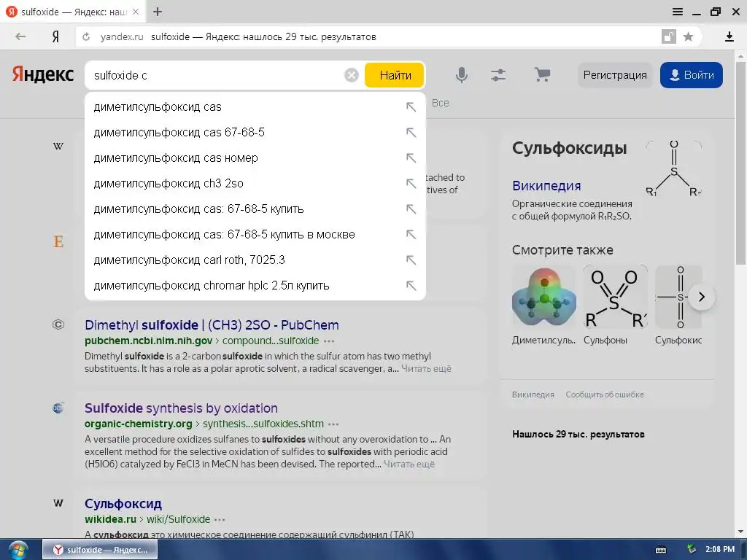747x560 pixels.
Task: Click the organic-chemistry.org result favicon
Action: pos(58,408)
